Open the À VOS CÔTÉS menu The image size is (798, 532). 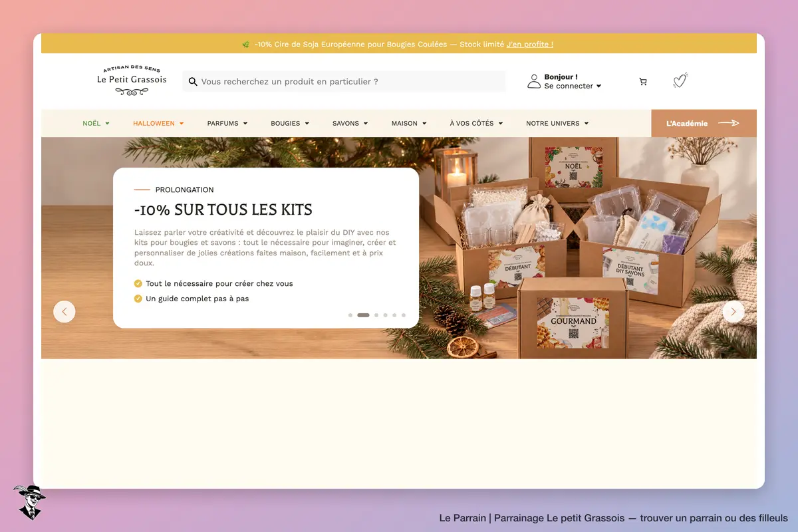click(476, 123)
